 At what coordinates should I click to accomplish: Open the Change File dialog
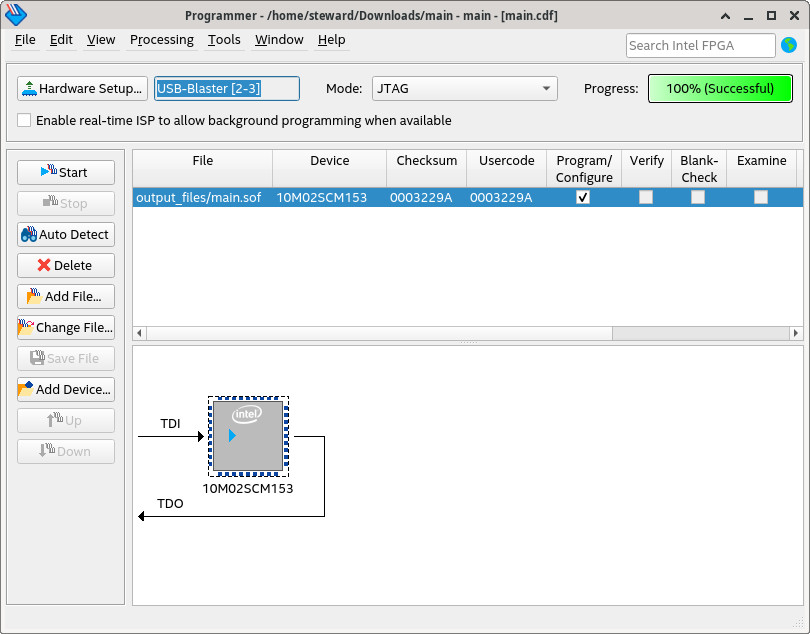pyautogui.click(x=66, y=327)
